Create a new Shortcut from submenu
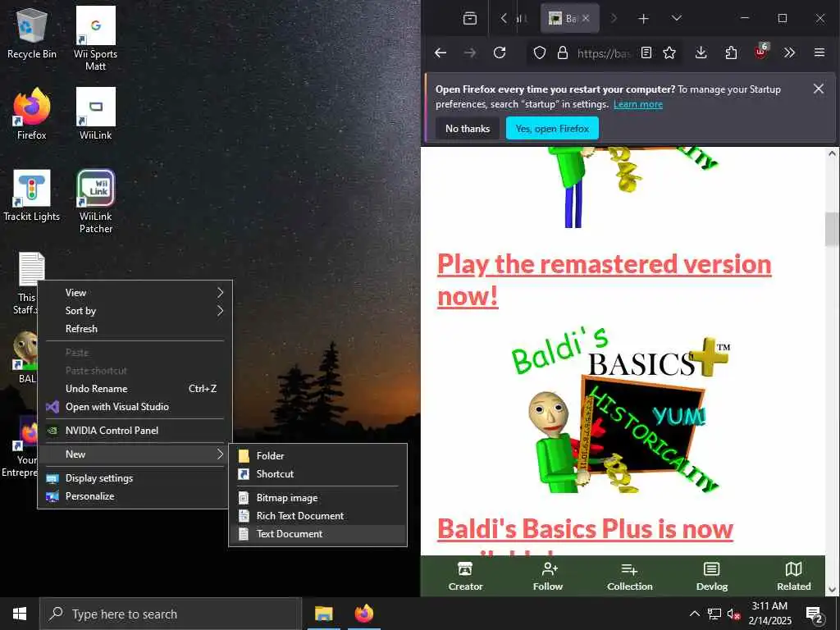Image resolution: width=840 pixels, height=630 pixels. pyautogui.click(x=318, y=474)
